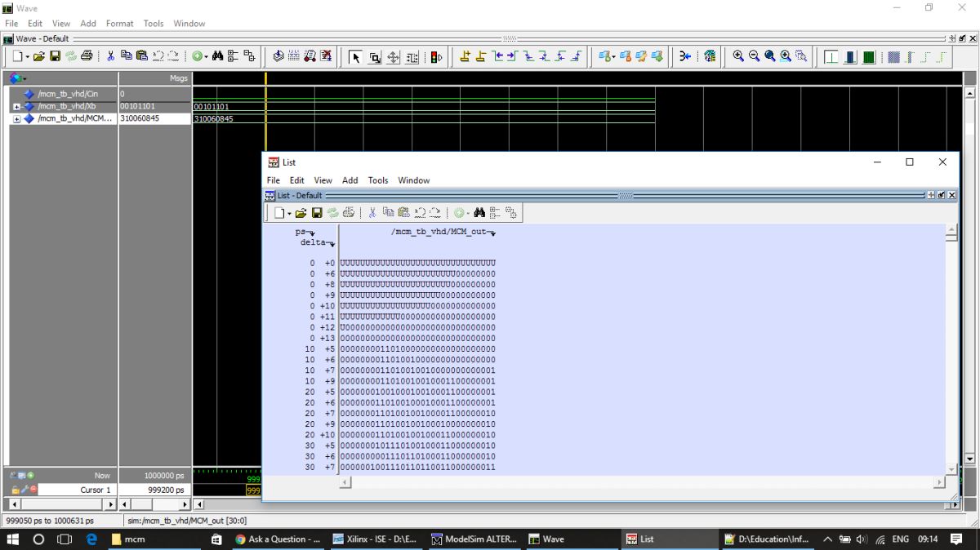
Task: Click Open folder icon in List toolbar
Action: 301,213
